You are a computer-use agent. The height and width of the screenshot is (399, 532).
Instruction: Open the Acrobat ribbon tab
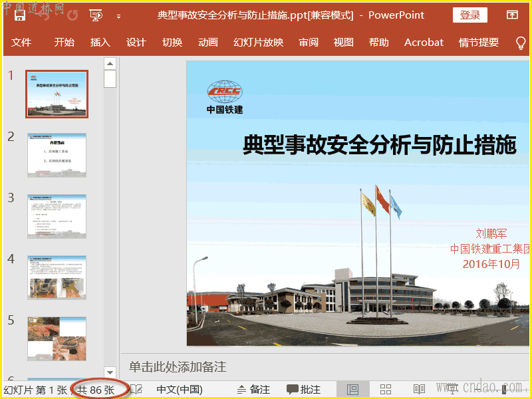tap(424, 42)
